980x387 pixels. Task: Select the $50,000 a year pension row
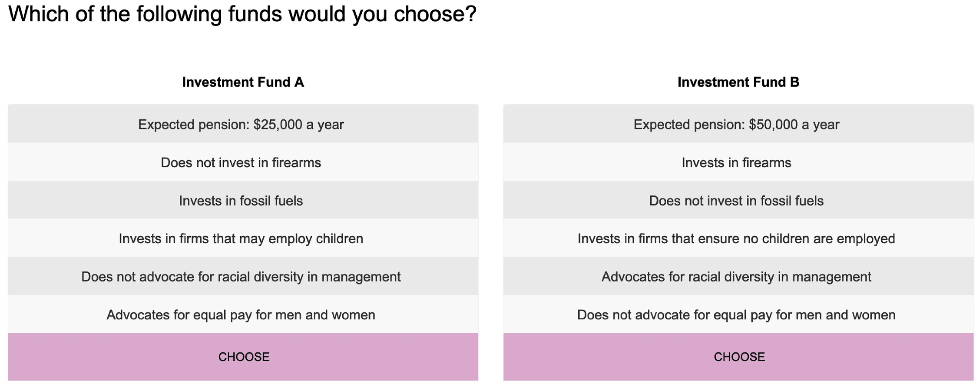tap(738, 124)
